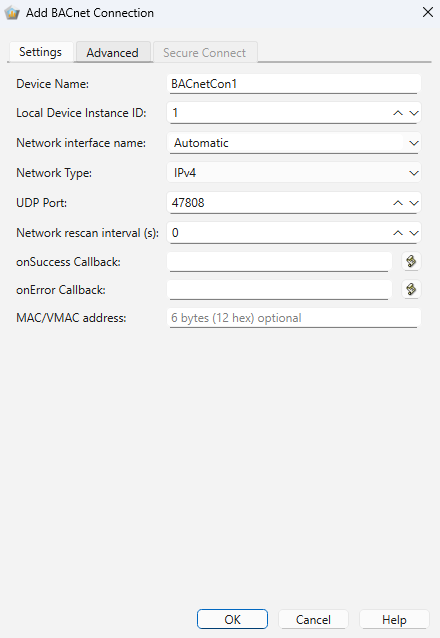This screenshot has height=638, width=440.
Task: Focus the Device Name field
Action: [294, 84]
